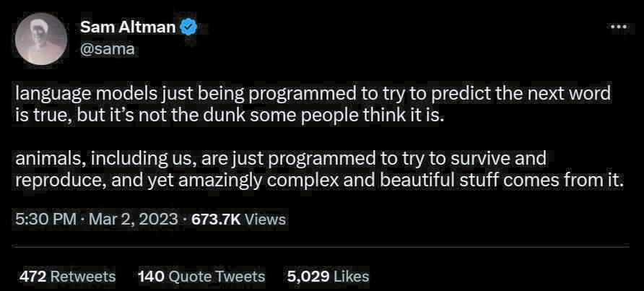Click the 5:30 PM timestamp
The height and width of the screenshot is (291, 644).
click(x=45, y=219)
